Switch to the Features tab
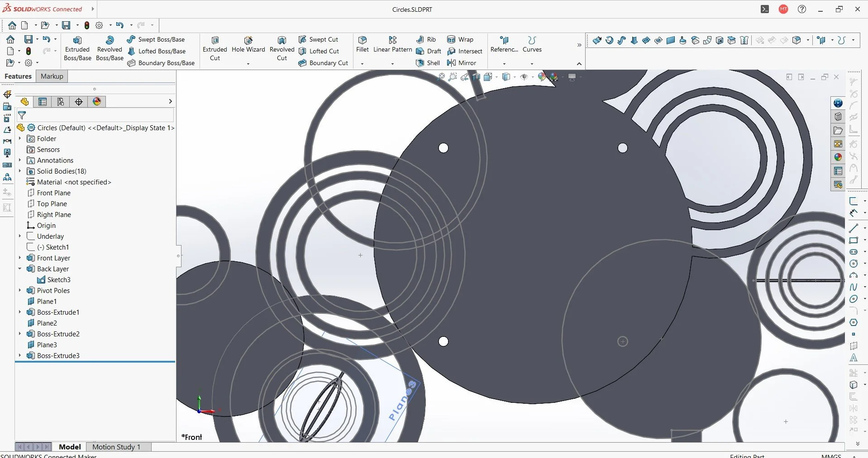This screenshot has height=458, width=868. pyautogui.click(x=18, y=76)
